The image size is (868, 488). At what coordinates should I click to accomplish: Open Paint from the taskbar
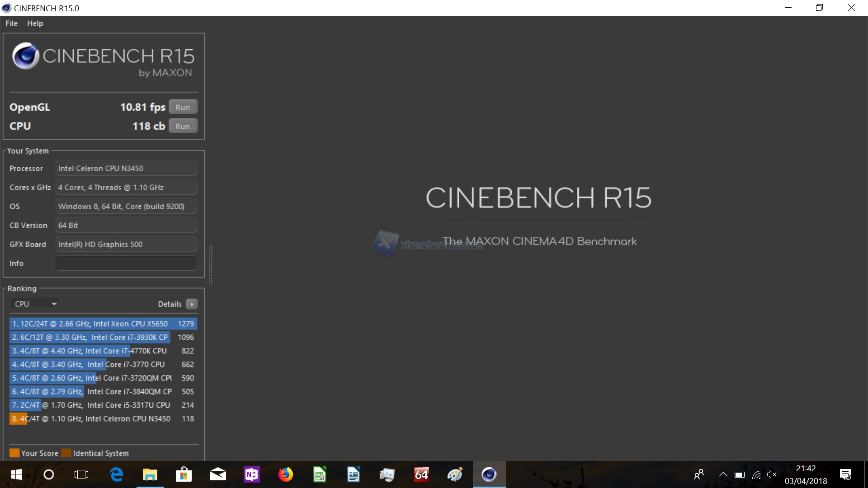455,474
